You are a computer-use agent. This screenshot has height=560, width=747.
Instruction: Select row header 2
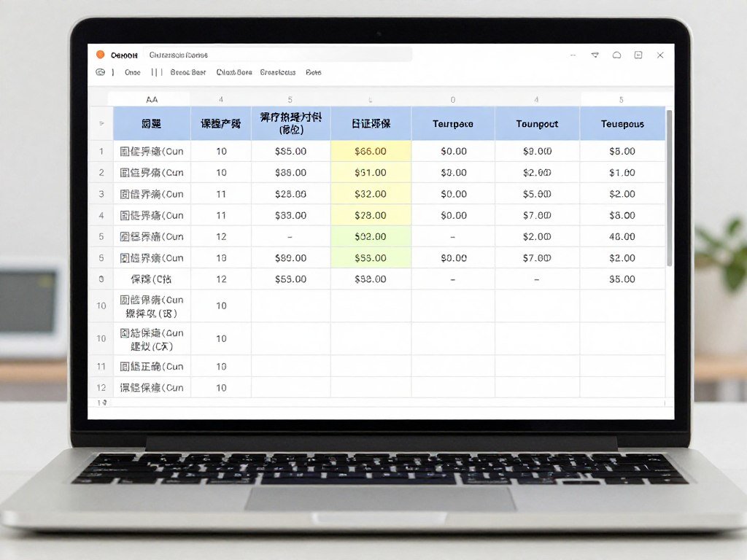coord(101,172)
